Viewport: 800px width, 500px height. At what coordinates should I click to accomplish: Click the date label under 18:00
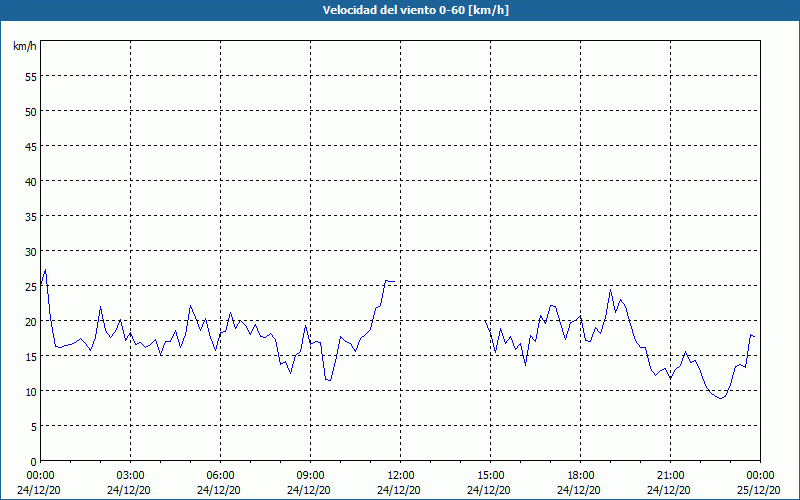(x=579, y=490)
